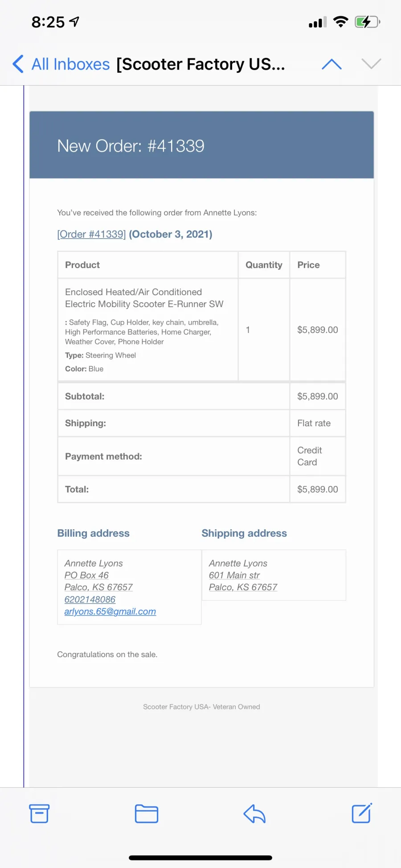
Task: Email arlyons.65@gmail.com
Action: [110, 612]
